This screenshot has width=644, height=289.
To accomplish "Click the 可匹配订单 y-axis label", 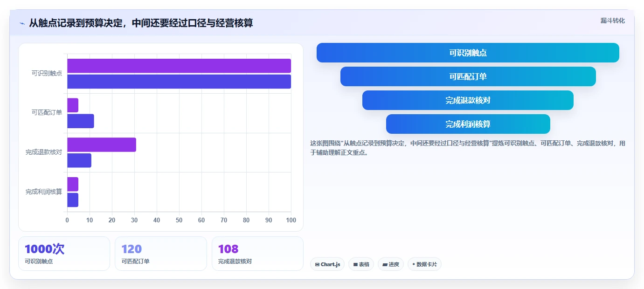I will click(47, 112).
